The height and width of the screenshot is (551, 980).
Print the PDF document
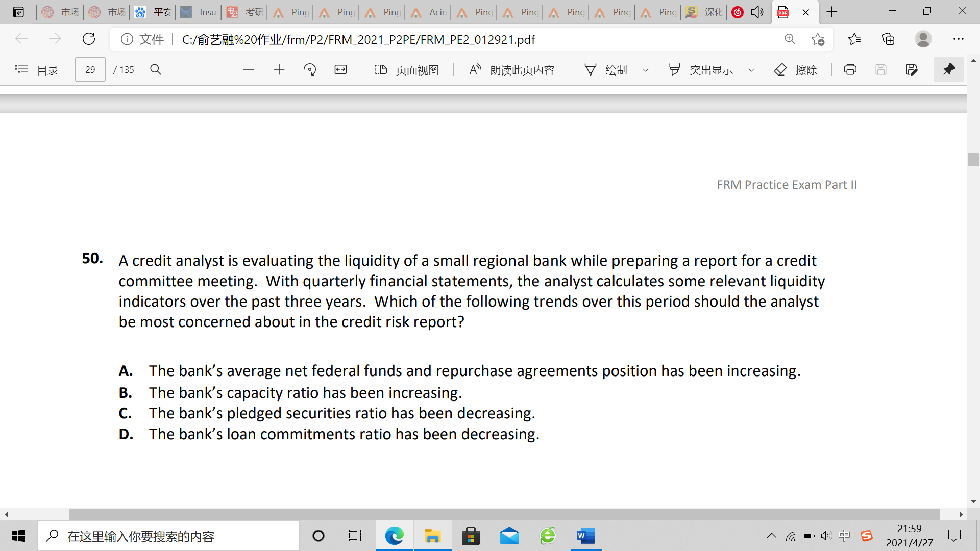pyautogui.click(x=850, y=70)
